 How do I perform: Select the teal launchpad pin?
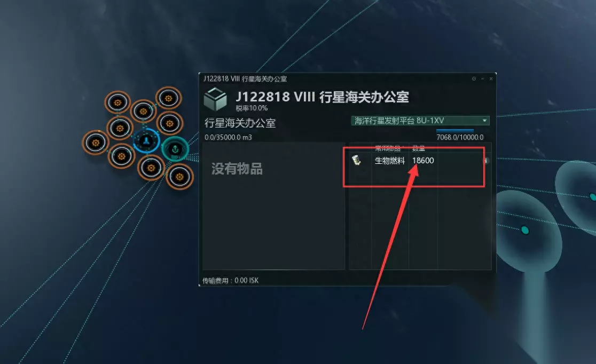coord(175,149)
